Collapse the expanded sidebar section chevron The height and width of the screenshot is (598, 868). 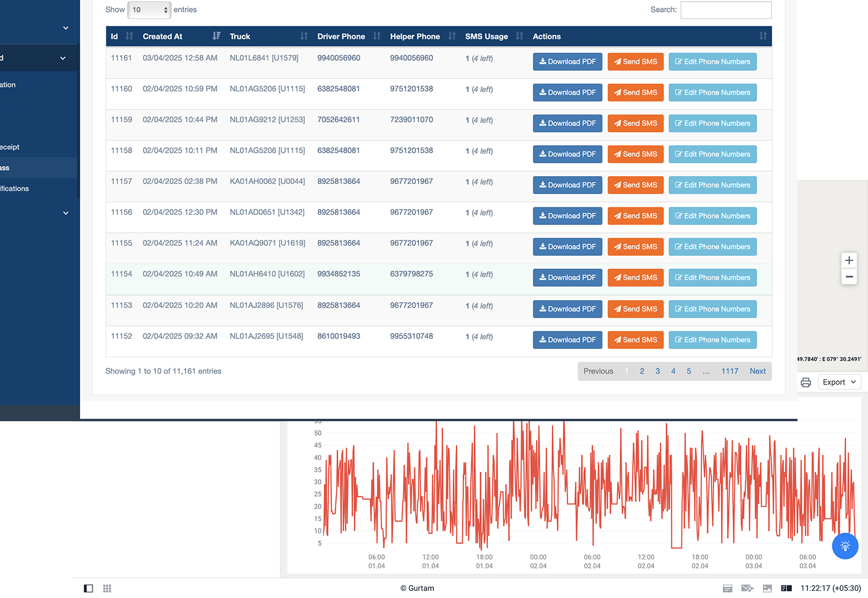[63, 58]
